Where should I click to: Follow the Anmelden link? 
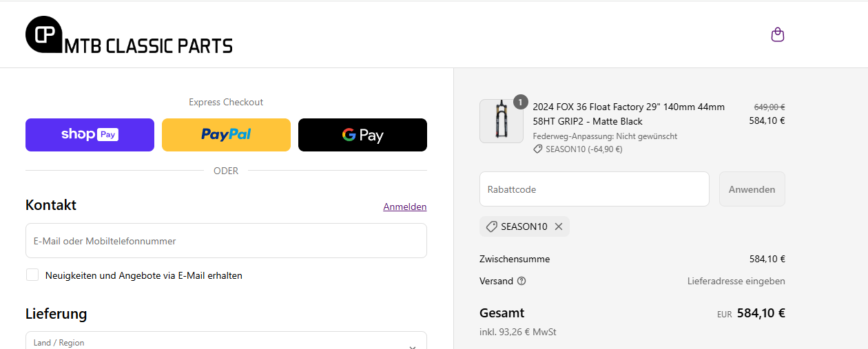[x=405, y=207]
